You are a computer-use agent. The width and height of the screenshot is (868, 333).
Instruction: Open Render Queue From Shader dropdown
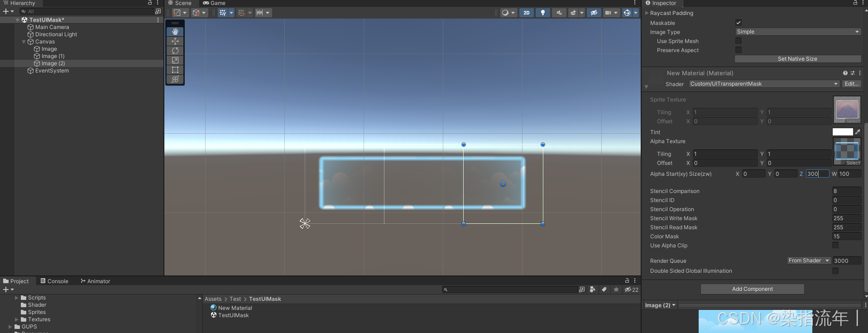pyautogui.click(x=809, y=261)
